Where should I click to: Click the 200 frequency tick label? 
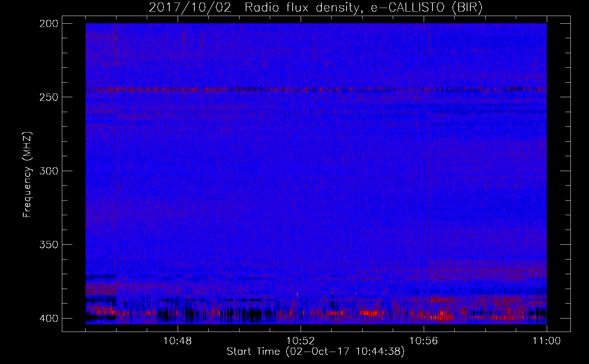click(x=49, y=24)
